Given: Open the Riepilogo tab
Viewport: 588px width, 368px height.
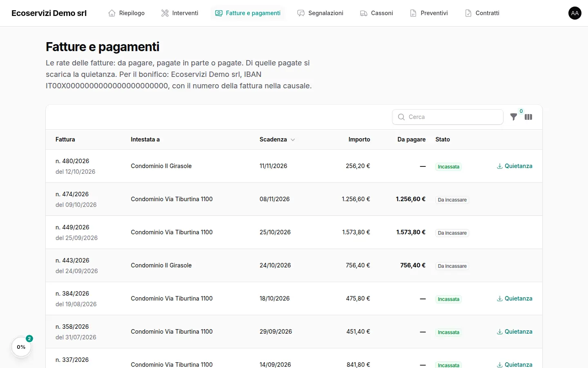Looking at the screenshot, I should 126,13.
